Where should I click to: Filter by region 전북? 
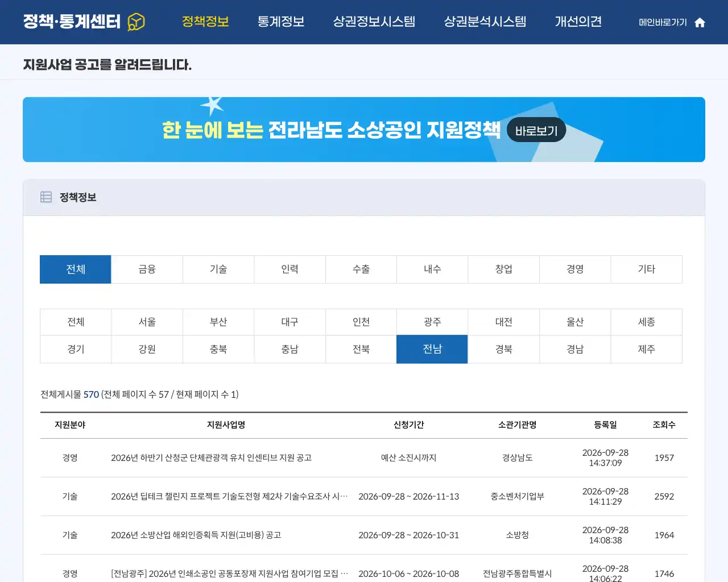(x=361, y=350)
